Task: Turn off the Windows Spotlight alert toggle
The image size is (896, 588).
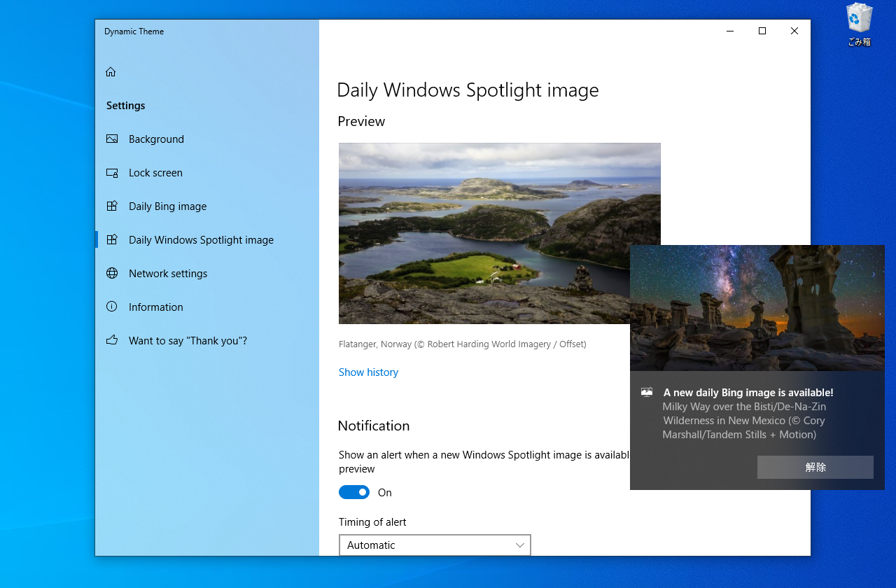Action: click(x=353, y=492)
